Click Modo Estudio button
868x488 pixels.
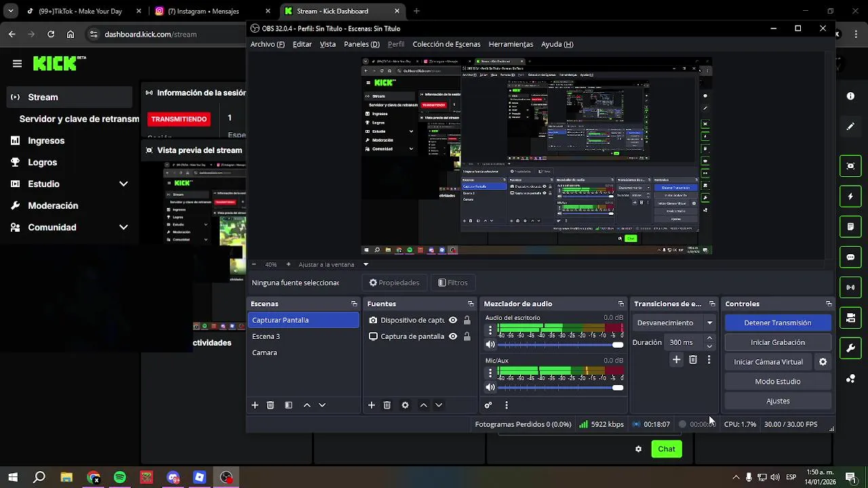coord(778,382)
